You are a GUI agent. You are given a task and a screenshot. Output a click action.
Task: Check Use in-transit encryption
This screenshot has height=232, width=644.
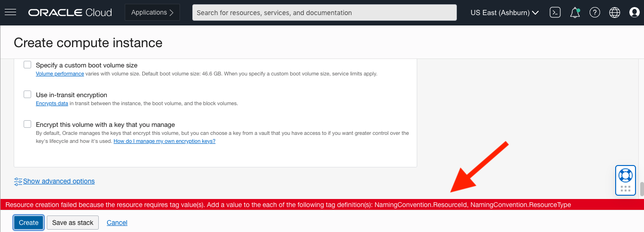point(27,94)
